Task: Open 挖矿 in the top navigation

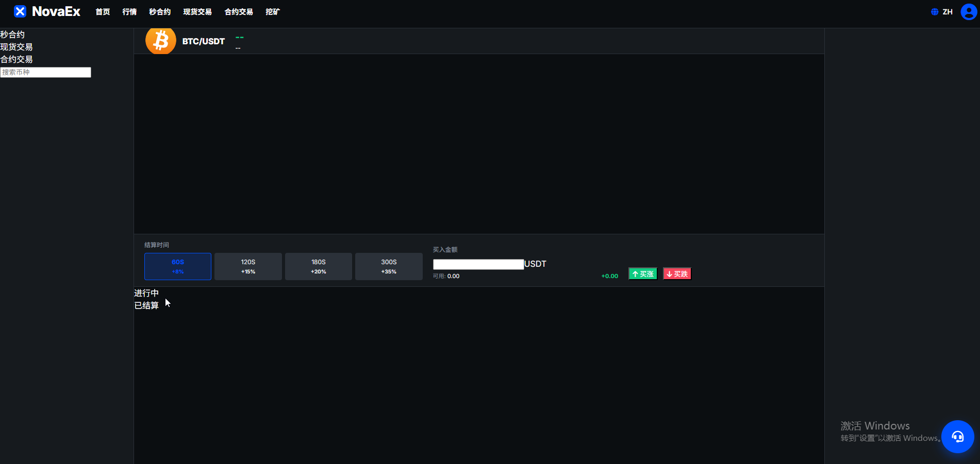Action: tap(272, 12)
